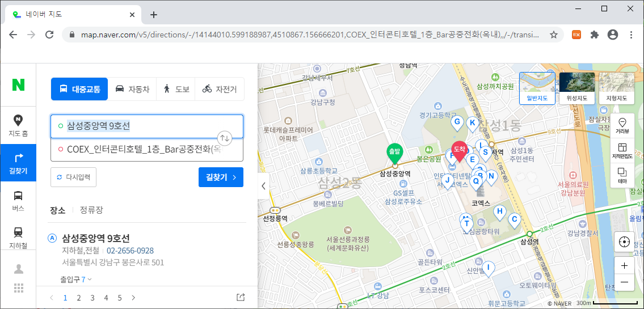
Task: Open the apps grid icon in sidebar
Action: [19, 287]
